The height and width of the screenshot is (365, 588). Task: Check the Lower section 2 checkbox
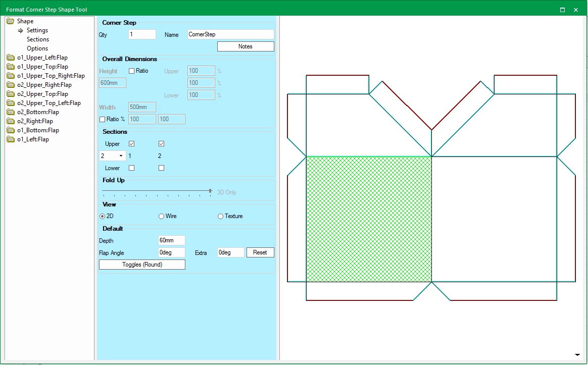click(161, 168)
